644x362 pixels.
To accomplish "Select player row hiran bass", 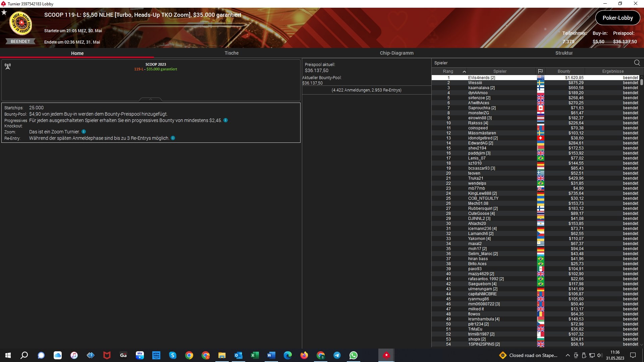I will tap(535, 259).
